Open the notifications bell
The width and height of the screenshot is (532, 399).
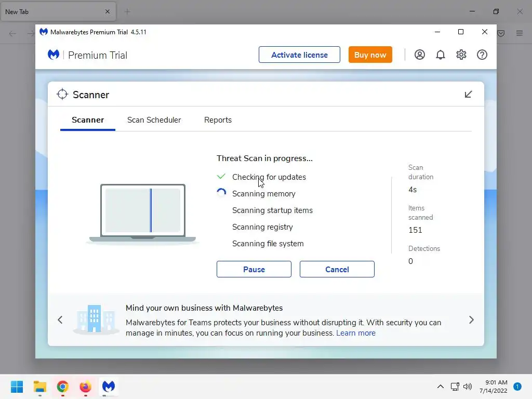pos(440,55)
